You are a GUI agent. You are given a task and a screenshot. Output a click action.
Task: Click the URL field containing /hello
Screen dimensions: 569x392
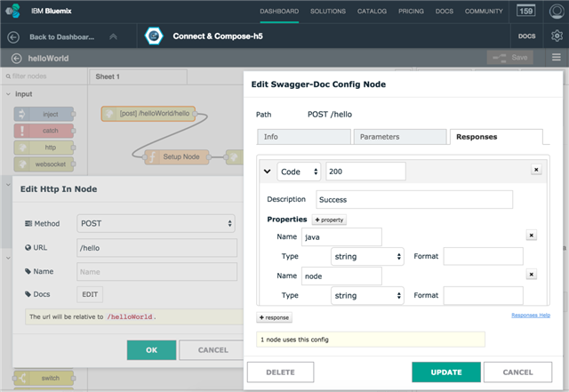(156, 248)
